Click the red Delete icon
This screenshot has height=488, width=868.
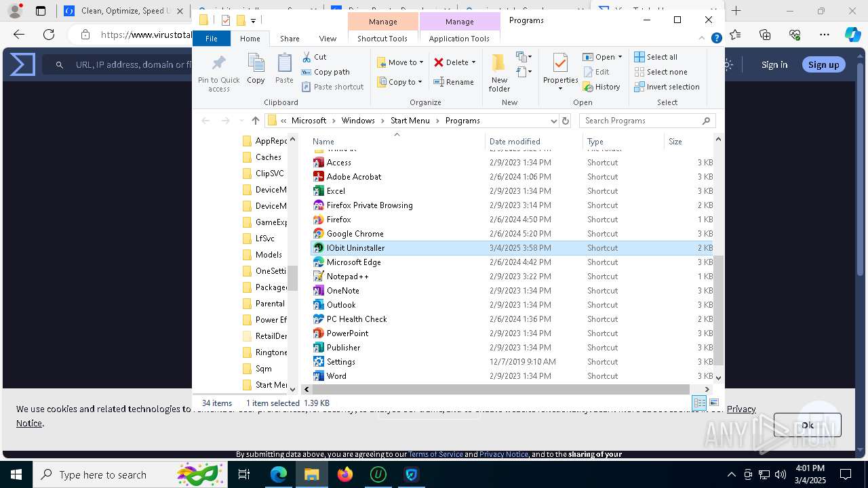point(439,62)
